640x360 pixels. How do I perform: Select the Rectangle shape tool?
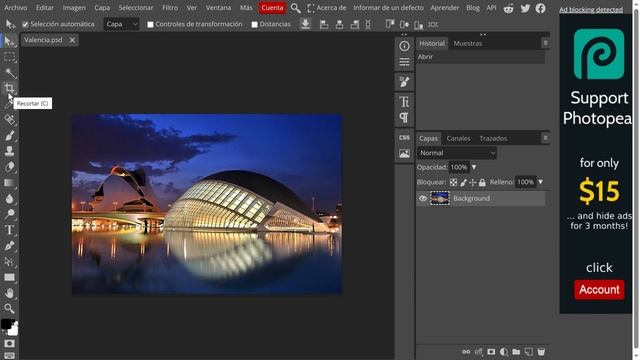(x=9, y=278)
